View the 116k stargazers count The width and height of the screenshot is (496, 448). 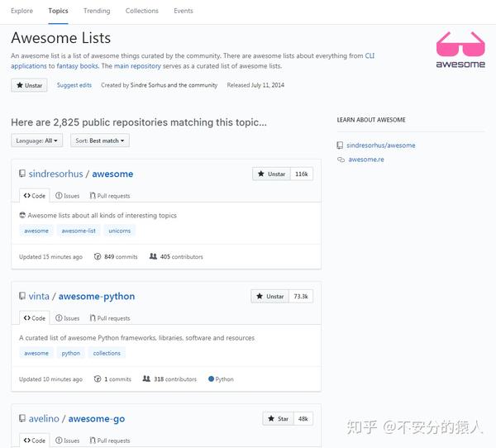[x=302, y=174]
